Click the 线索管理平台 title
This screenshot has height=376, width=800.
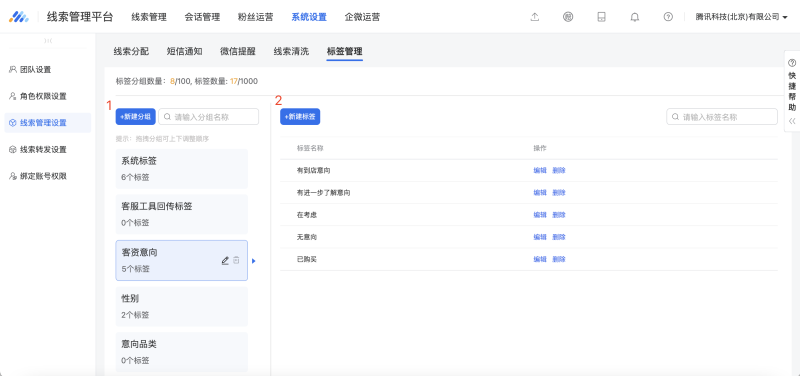pyautogui.click(x=80, y=17)
